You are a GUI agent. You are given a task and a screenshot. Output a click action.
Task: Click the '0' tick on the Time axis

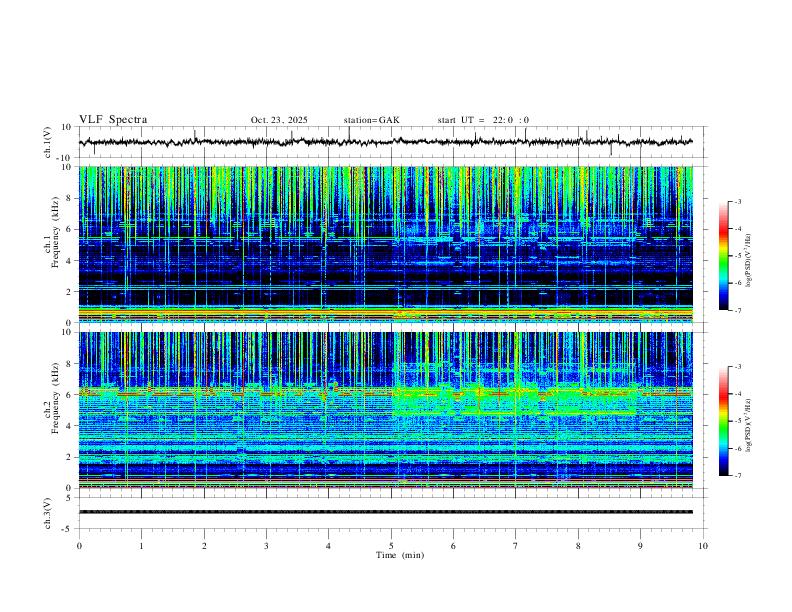pyautogui.click(x=79, y=546)
